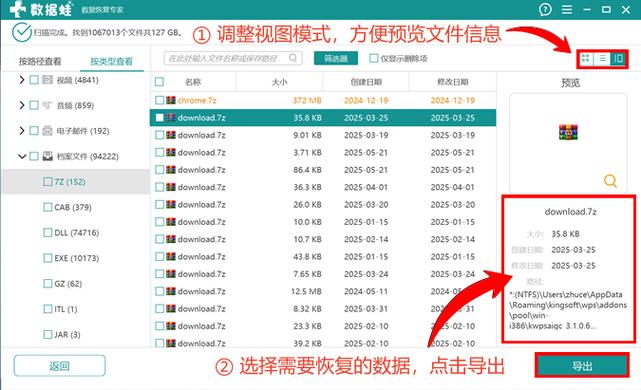This screenshot has width=641, height=390.
Task: Select the 43.8 KB download.7z row
Action: (x=323, y=257)
